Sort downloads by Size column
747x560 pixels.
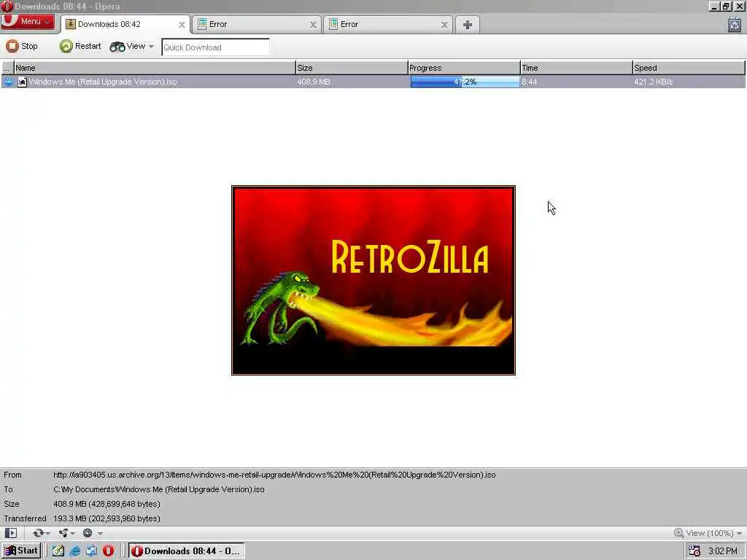coord(351,68)
